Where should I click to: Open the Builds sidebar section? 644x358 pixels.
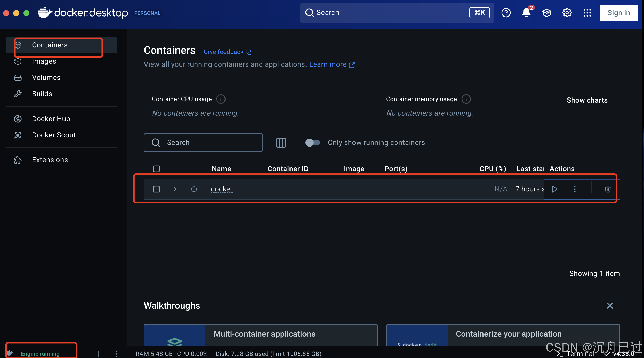[61, 94]
